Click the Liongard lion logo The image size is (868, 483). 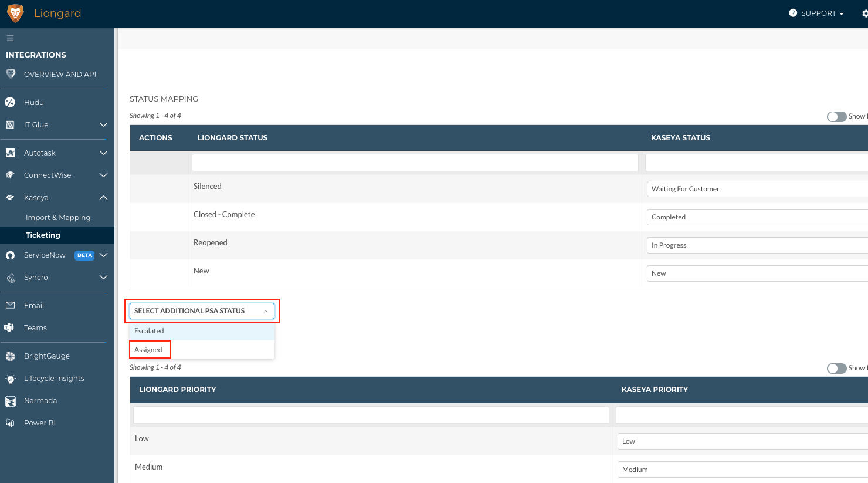(x=15, y=13)
